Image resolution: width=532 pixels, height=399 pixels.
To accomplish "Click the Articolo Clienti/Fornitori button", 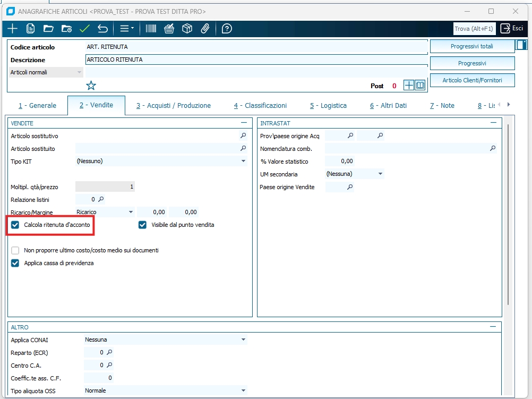I will coord(471,80).
